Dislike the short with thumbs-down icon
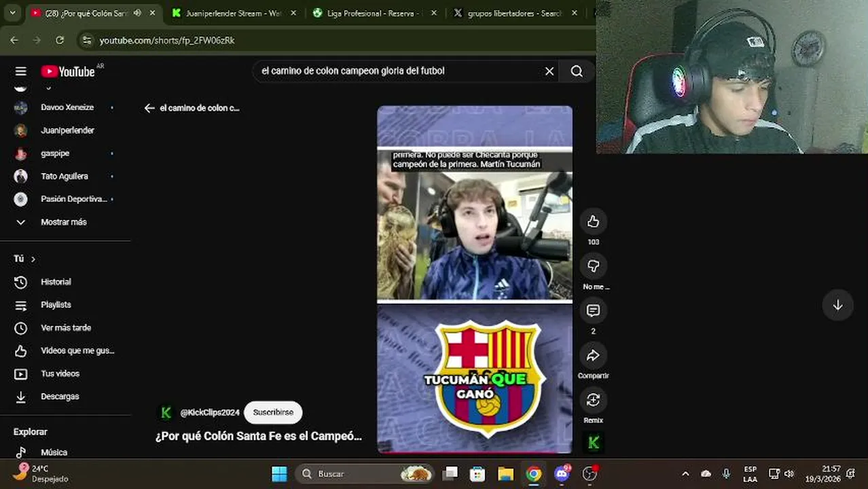 [x=593, y=266]
